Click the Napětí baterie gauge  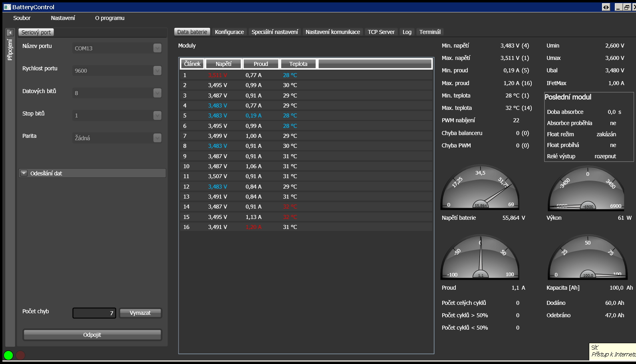[x=480, y=188]
